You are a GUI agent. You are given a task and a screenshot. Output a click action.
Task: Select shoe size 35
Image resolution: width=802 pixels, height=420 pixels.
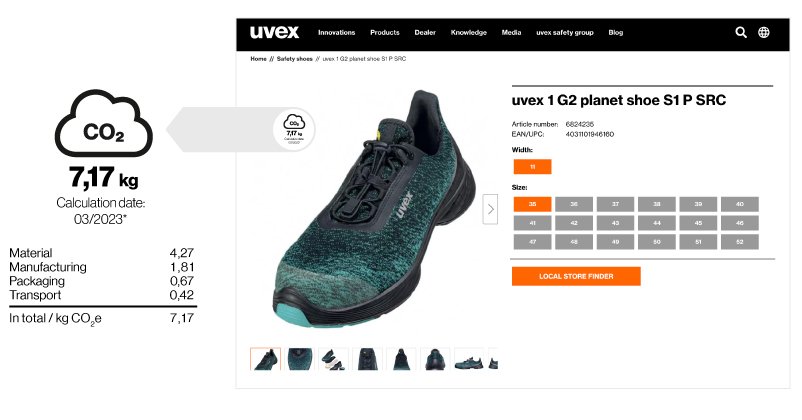click(532, 204)
